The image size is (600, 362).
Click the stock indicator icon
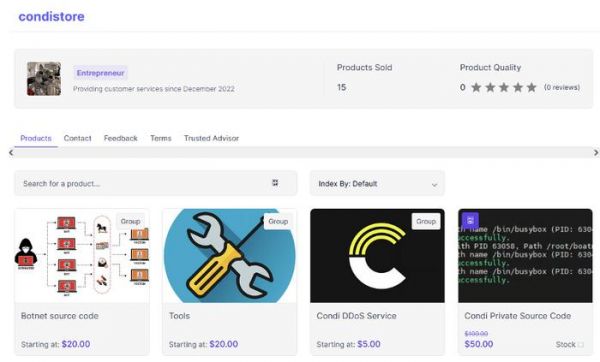coord(580,345)
